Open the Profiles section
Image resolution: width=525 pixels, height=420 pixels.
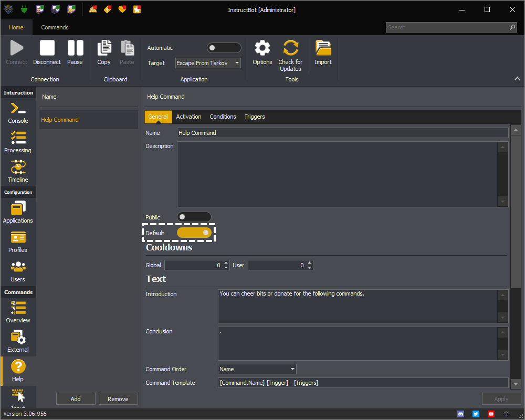click(x=18, y=242)
